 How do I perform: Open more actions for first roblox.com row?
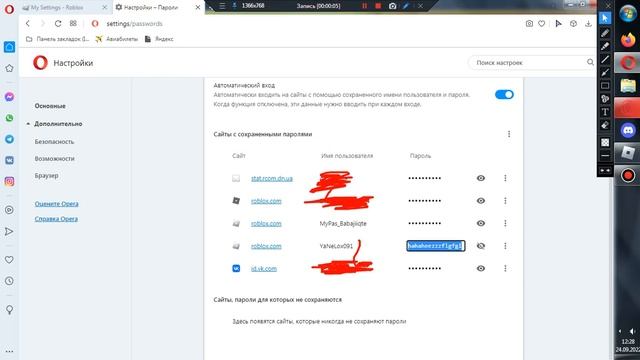point(505,201)
